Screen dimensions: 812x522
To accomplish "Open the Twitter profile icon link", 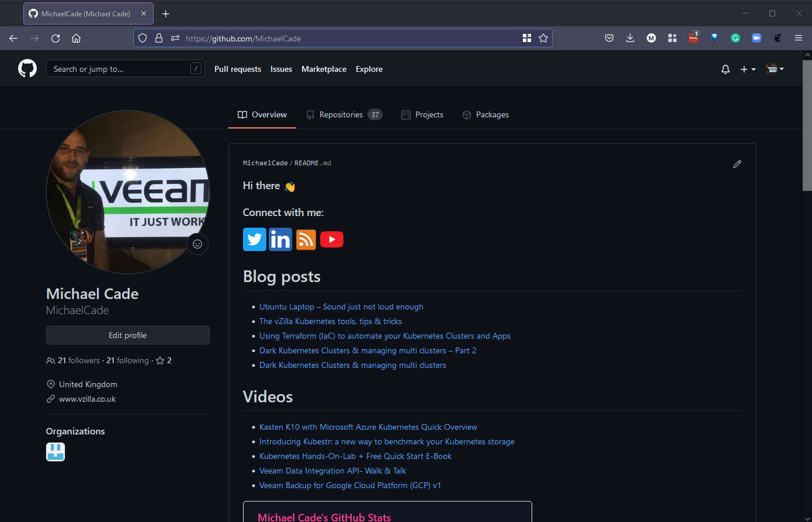I will tap(255, 239).
